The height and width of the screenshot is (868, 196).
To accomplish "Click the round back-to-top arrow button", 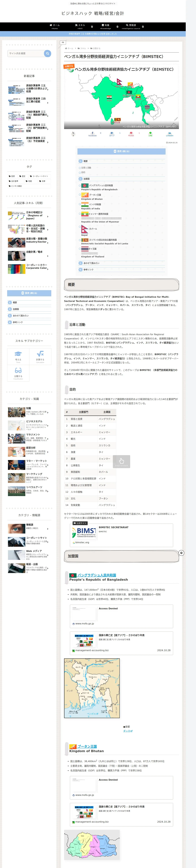I will 182,553.
